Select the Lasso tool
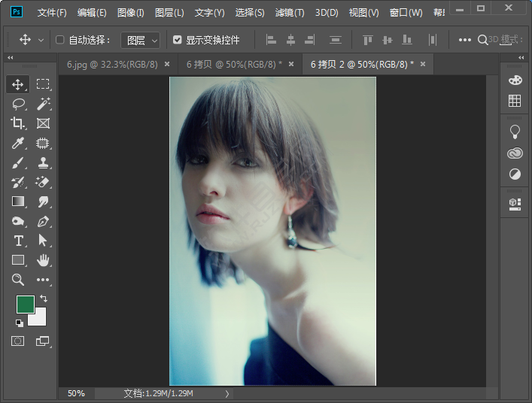Screen dimensions: 532x403 18,104
